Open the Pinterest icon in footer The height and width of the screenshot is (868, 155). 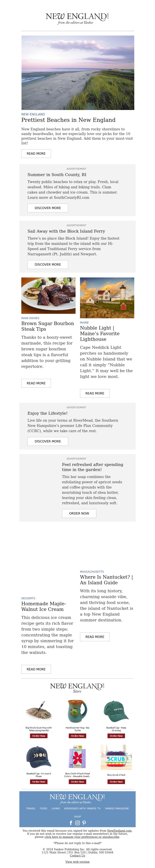pyautogui.click(x=84, y=823)
